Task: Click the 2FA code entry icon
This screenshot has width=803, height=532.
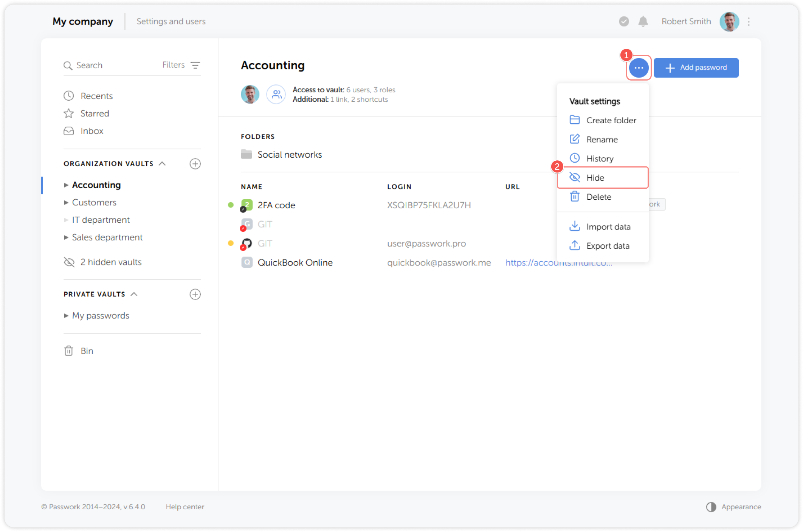Action: pos(247,205)
